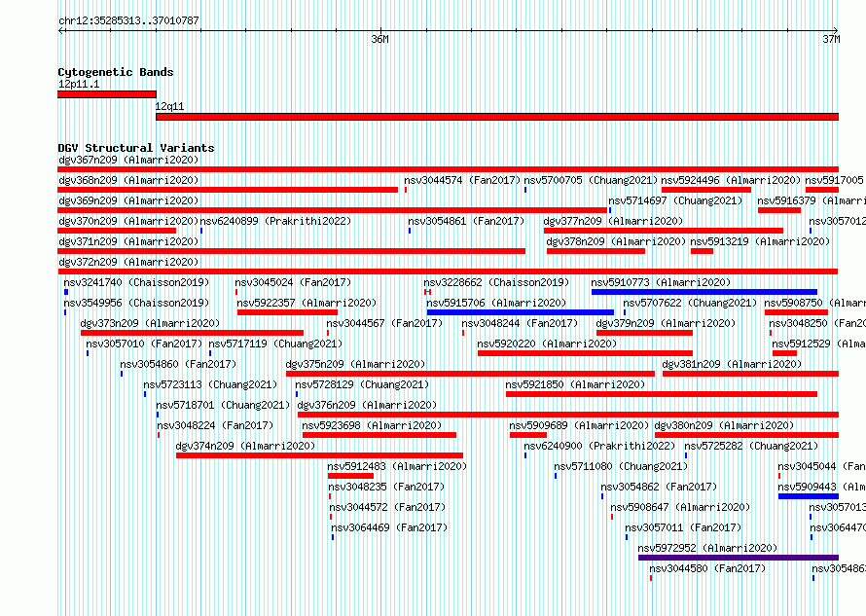866x616 pixels.
Task: Open nsv6240899 (Prakrithi2022) label
Action: tap(275, 221)
